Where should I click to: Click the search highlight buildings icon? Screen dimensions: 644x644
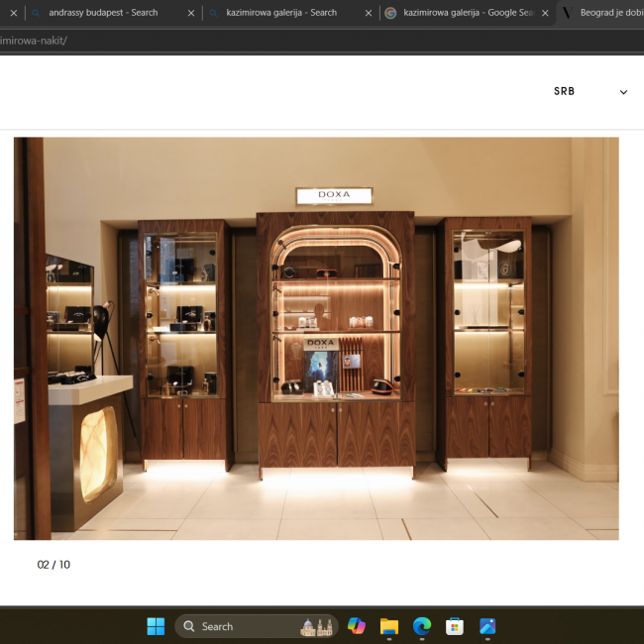coord(316,627)
